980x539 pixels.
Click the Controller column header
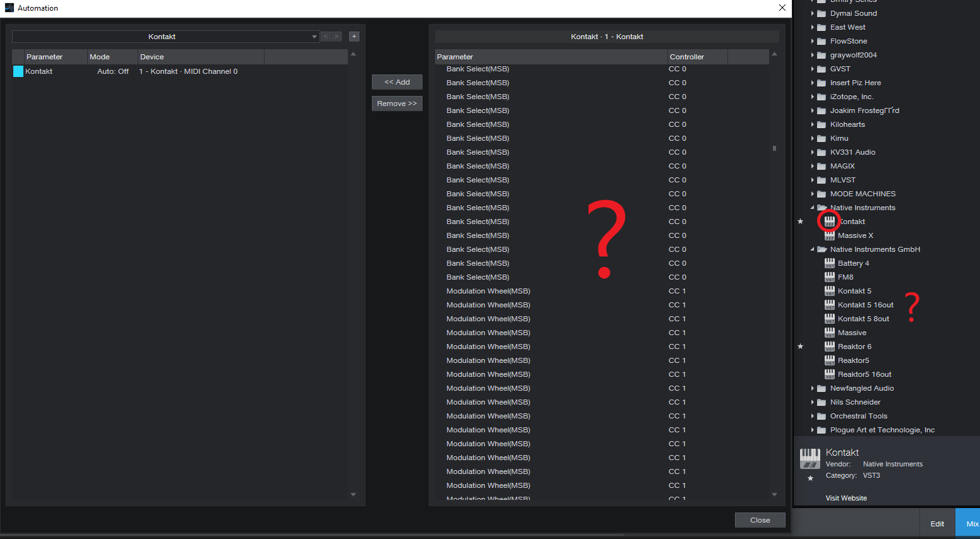pyautogui.click(x=697, y=57)
